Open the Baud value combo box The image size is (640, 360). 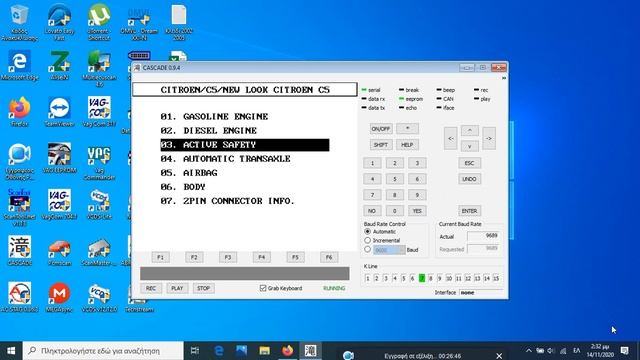[x=389, y=250]
